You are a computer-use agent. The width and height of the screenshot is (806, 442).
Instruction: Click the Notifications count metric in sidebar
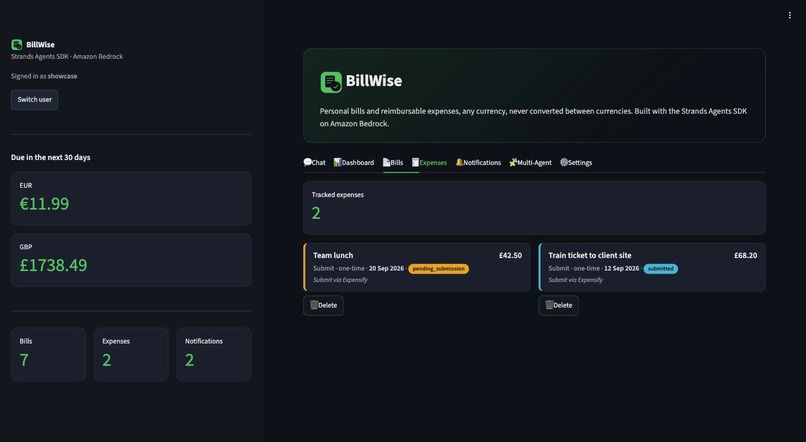point(214,354)
